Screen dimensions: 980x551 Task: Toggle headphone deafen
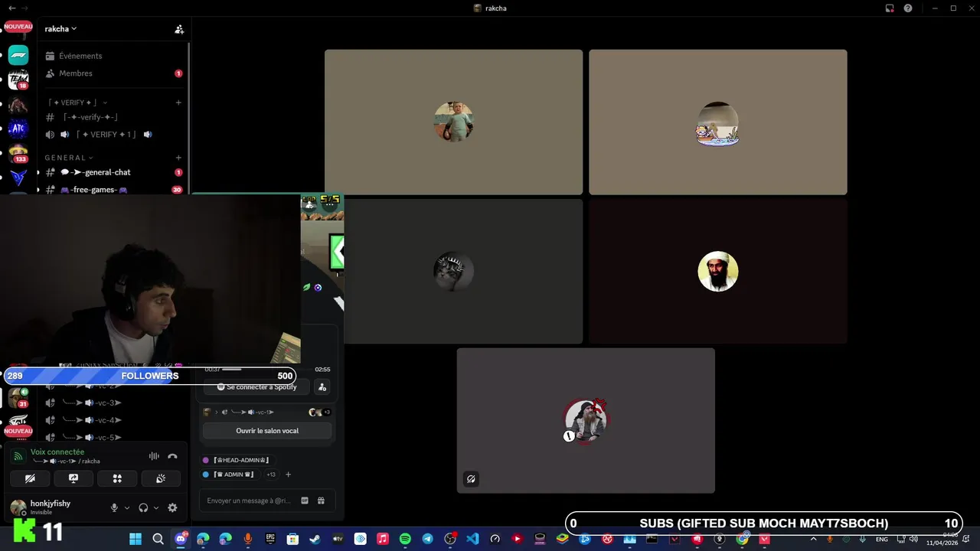tap(143, 507)
